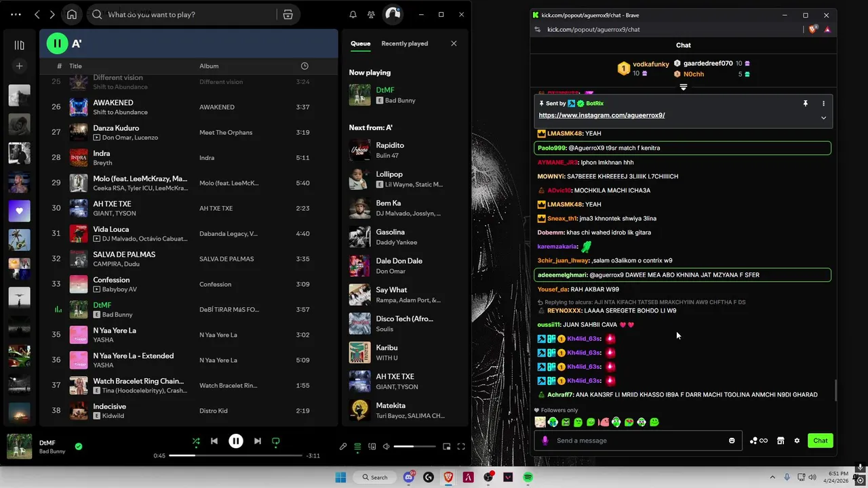Click purple microphone icon in chat input
The width and height of the screenshot is (868, 488).
point(545,441)
